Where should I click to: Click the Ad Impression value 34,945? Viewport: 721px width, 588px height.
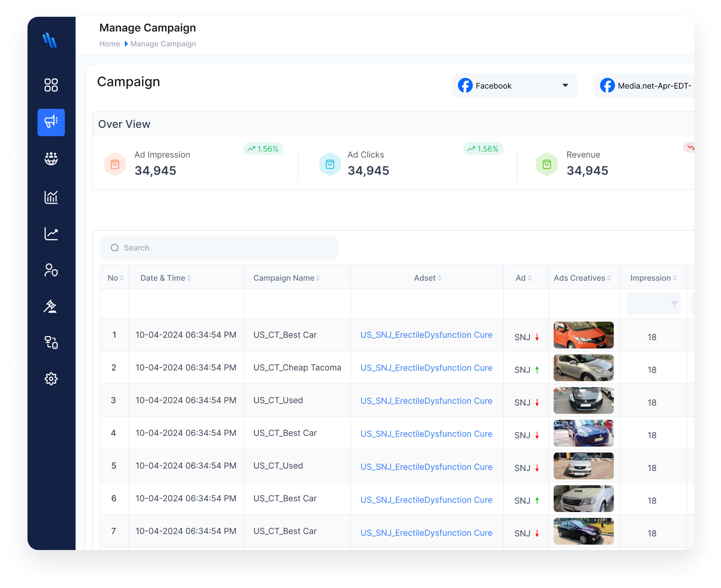[155, 170]
